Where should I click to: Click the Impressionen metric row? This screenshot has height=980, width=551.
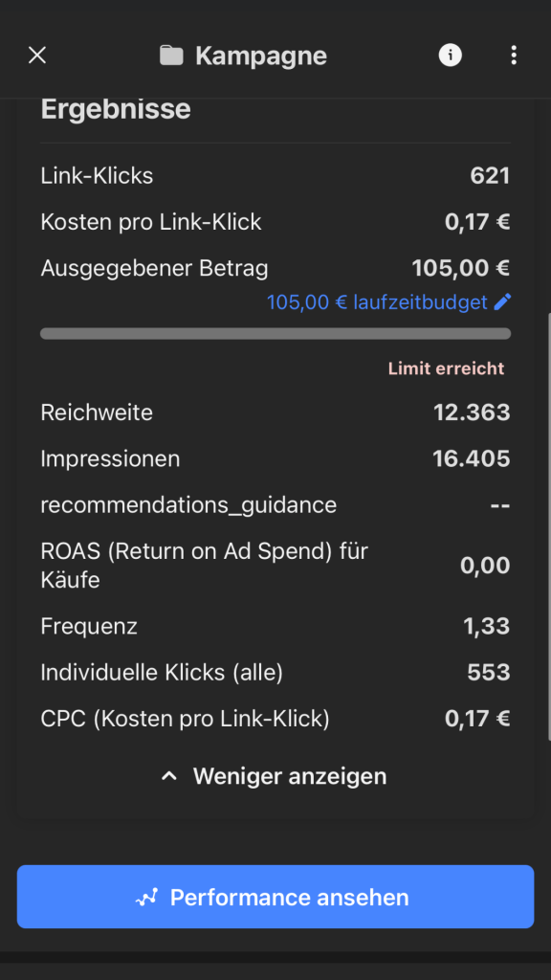point(275,458)
